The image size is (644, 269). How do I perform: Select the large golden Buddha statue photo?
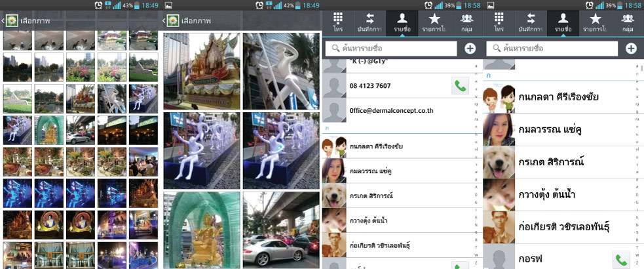coord(200,230)
